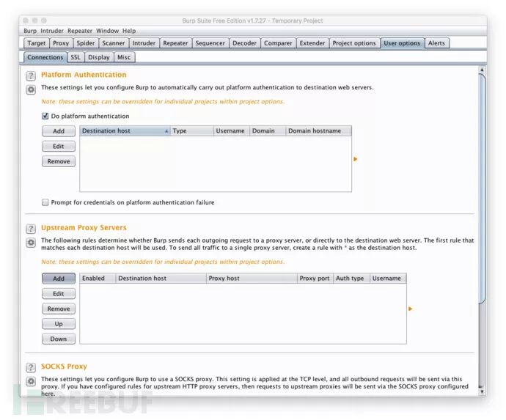Open the Misc sub-tab
The image size is (506, 420).
coord(124,57)
